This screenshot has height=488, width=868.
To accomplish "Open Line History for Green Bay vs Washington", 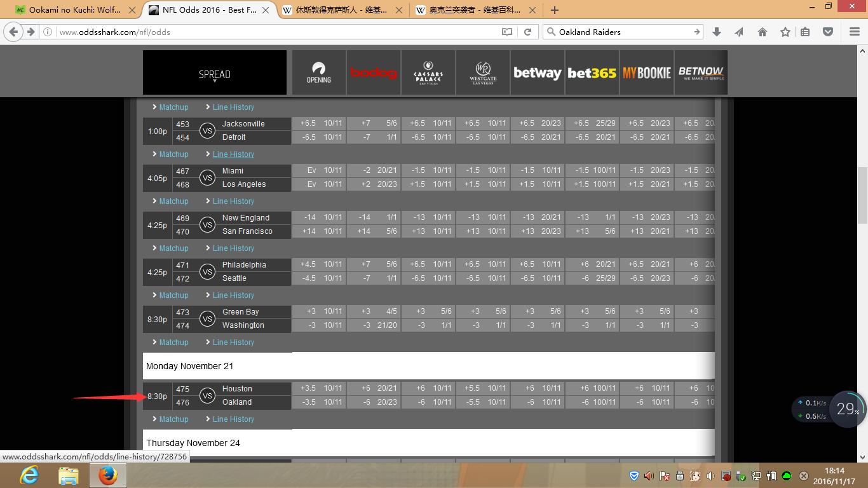I will 233,342.
